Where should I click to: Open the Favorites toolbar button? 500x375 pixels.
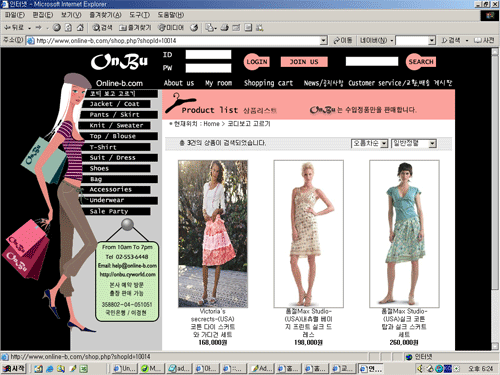coord(135,28)
